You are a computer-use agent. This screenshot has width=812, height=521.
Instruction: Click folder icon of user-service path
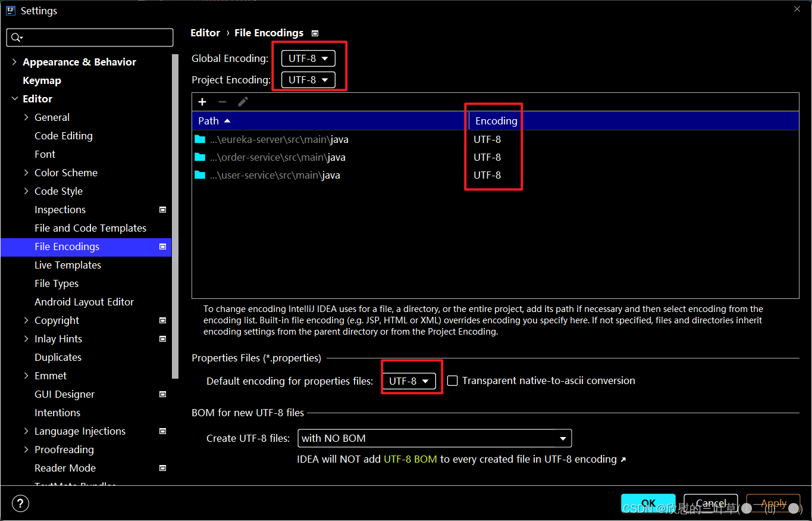pyautogui.click(x=200, y=175)
